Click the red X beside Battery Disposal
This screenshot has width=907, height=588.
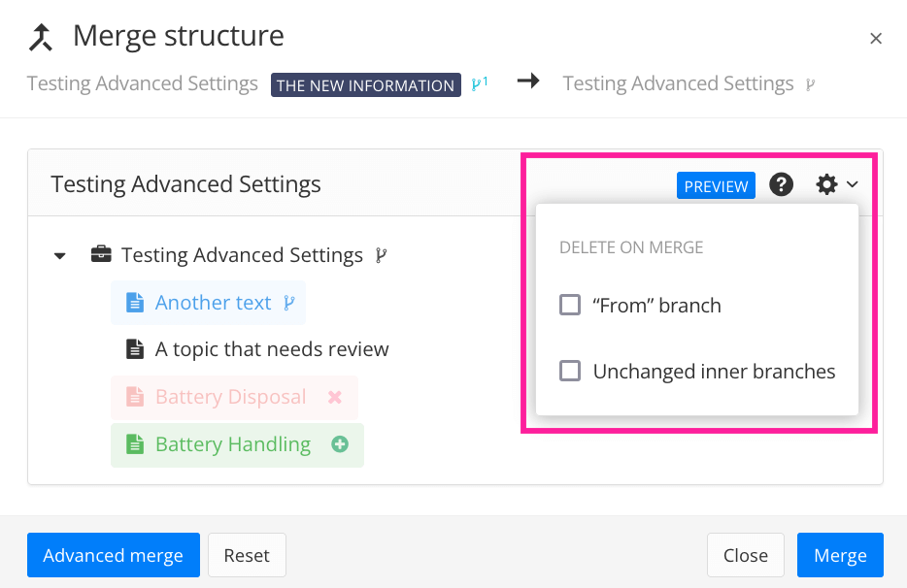335,397
